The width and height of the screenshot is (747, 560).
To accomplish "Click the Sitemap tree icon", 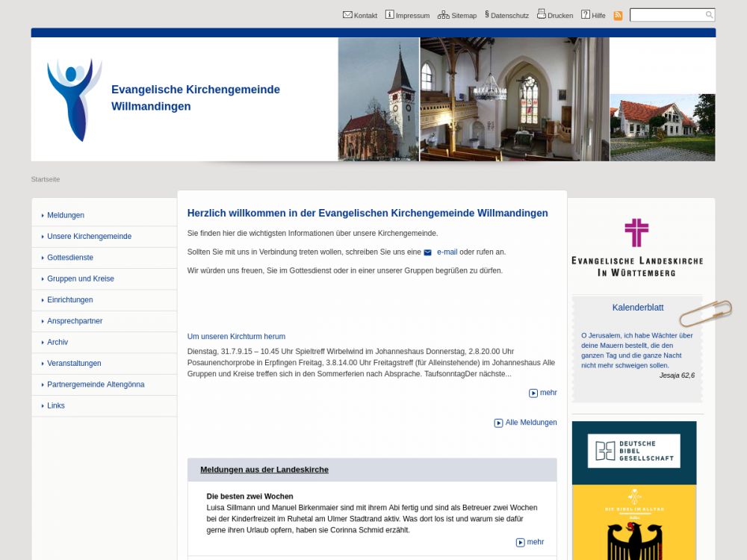I will pos(443,15).
